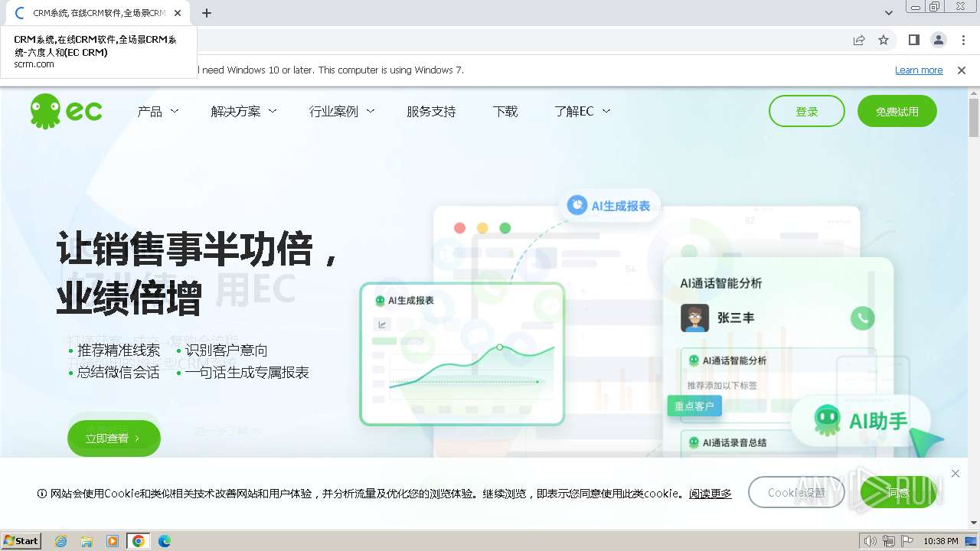Screen dimensions: 980x551
Task: Click the 免费试用 button
Action: [x=897, y=111]
